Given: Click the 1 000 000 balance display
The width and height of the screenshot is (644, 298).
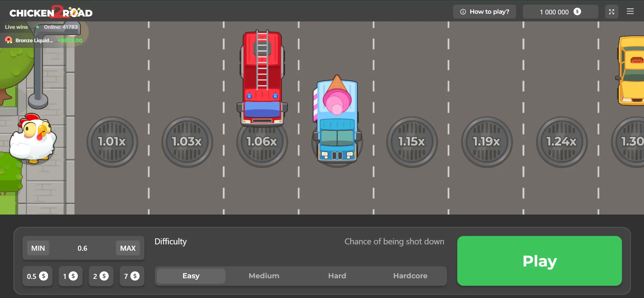Looking at the screenshot, I should tap(560, 12).
